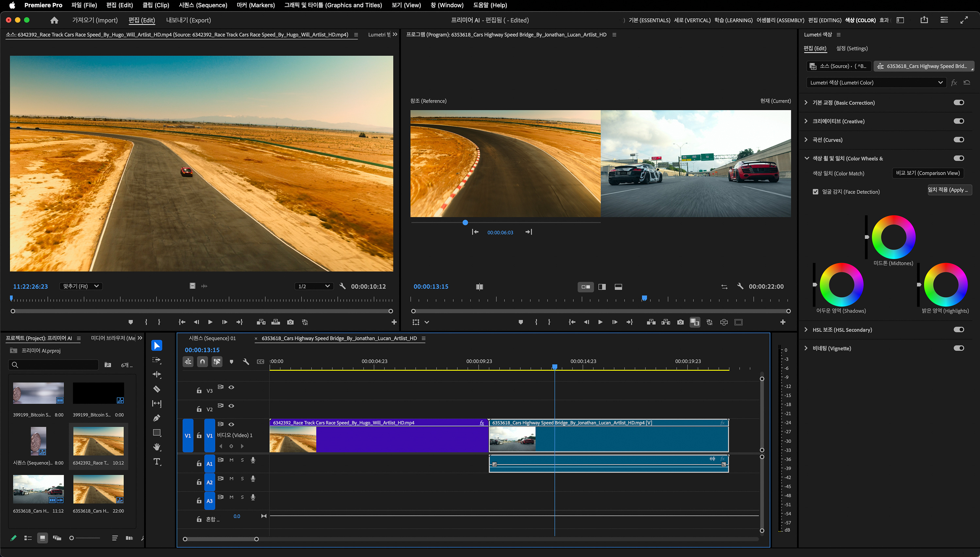Open the Fit zoom level dropdown
The height and width of the screenshot is (557, 980).
coord(81,286)
